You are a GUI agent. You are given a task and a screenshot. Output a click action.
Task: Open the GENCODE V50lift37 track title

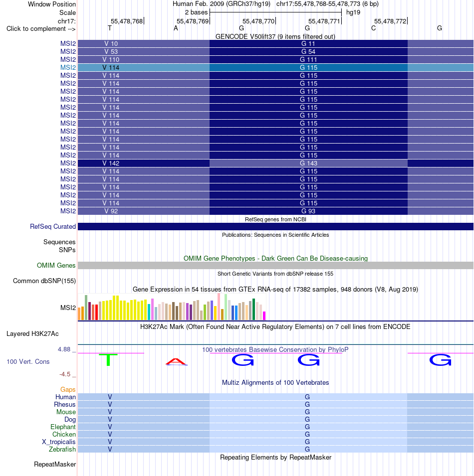275,37
